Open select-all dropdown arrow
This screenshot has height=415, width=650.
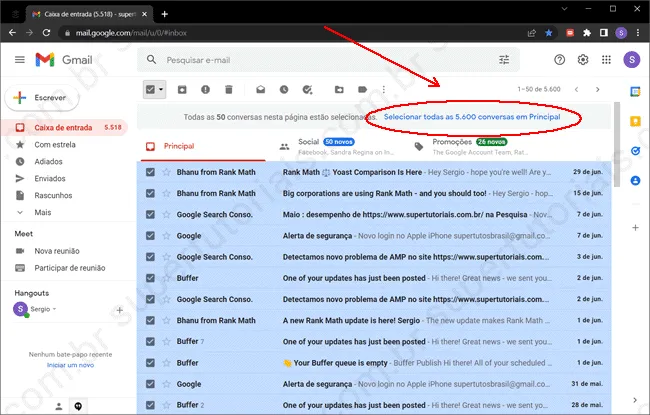pyautogui.click(x=161, y=89)
